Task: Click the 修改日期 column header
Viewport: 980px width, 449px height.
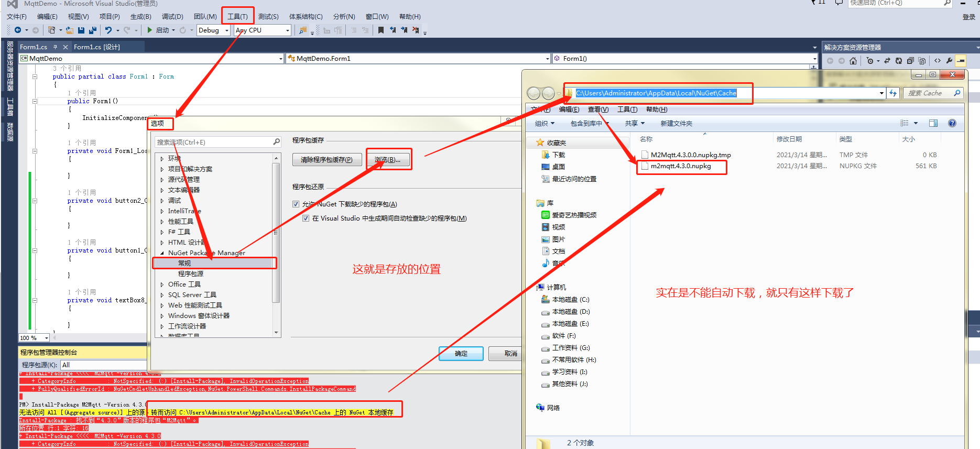Action: click(x=789, y=139)
